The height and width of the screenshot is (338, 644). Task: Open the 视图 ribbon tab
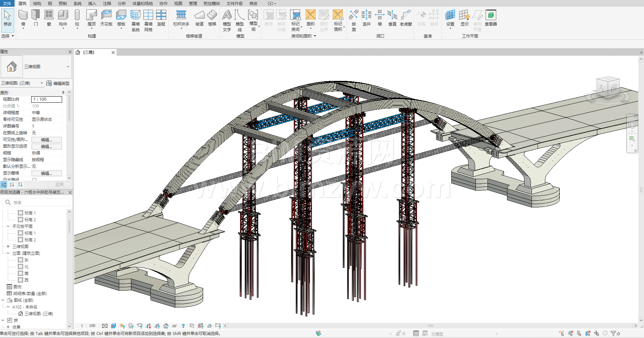(178, 3)
